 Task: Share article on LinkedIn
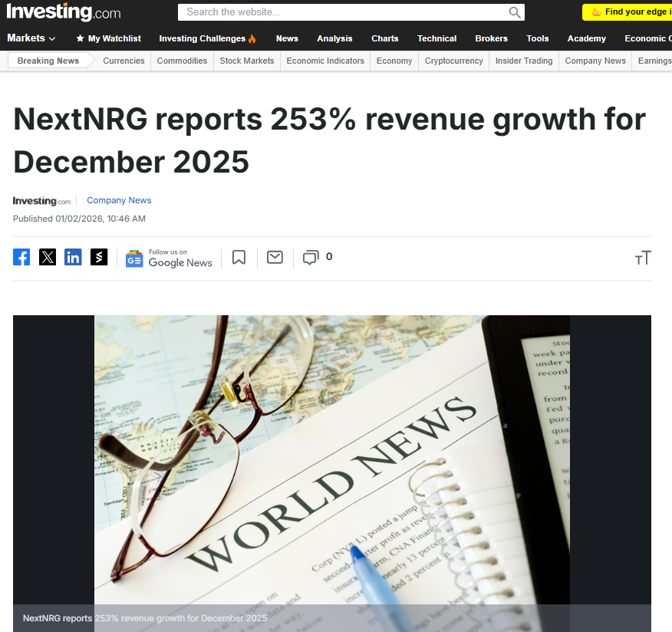click(73, 257)
